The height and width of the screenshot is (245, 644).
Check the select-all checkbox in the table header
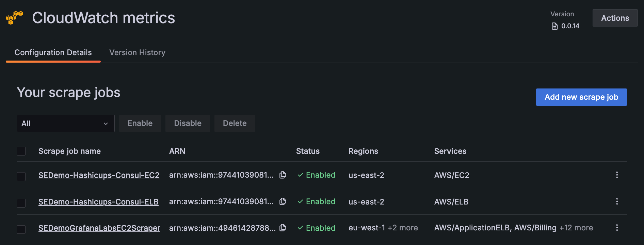21,151
